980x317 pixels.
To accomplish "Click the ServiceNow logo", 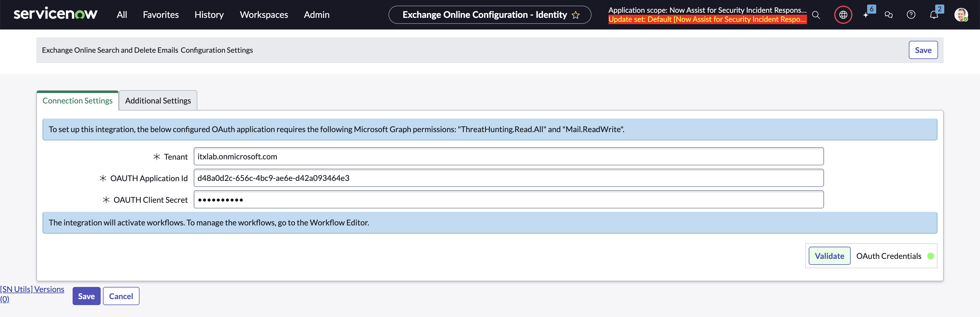I will pos(56,14).
